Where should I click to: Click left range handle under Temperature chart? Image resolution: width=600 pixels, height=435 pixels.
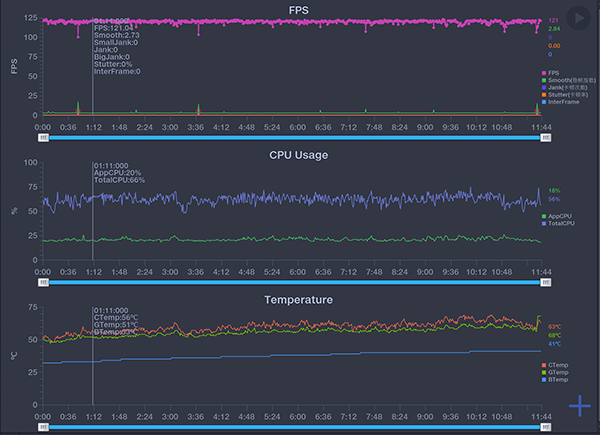click(43, 426)
